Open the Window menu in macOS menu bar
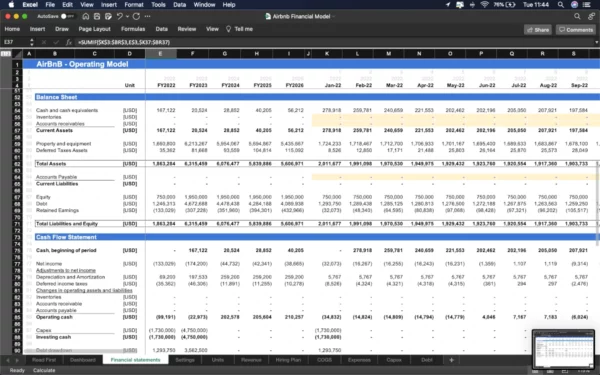Screen dimensions: 600x375 tap(204, 5)
